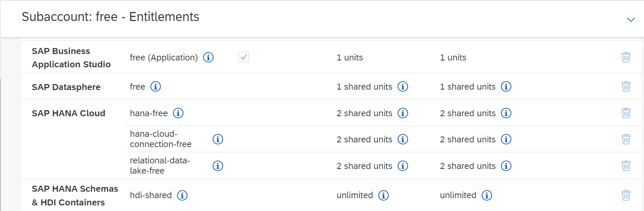This screenshot has width=644, height=211.
Task: Click the Subaccount: free - Entitlements title
Action: 110,17
